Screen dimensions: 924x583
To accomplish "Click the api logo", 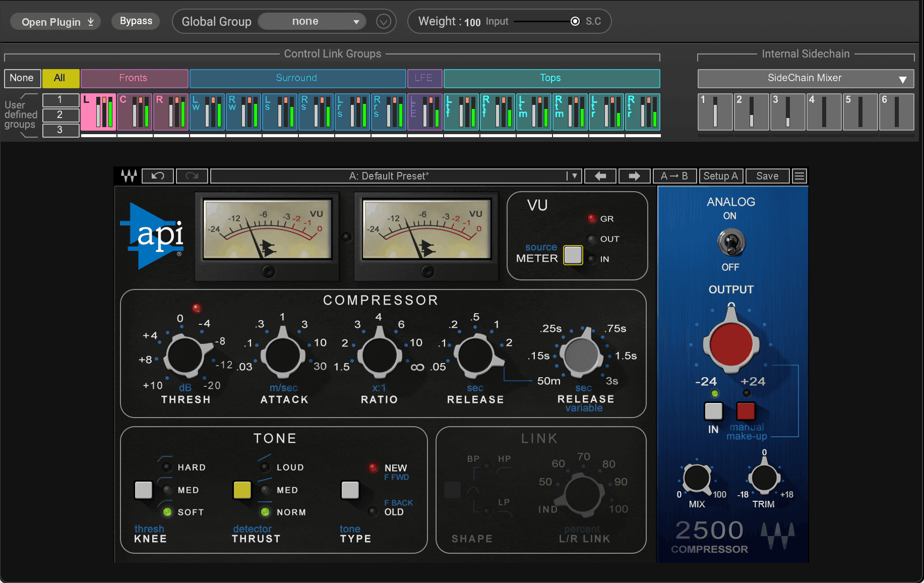I will [x=152, y=236].
